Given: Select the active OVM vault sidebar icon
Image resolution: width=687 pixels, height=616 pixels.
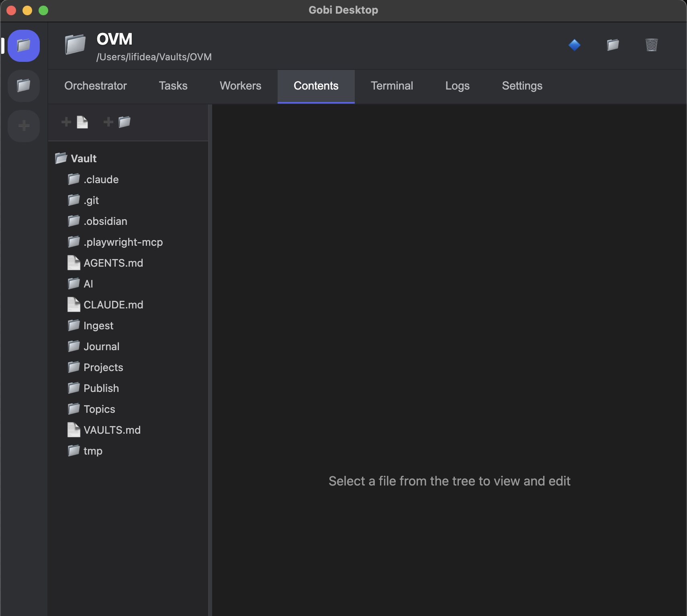Looking at the screenshot, I should (24, 45).
